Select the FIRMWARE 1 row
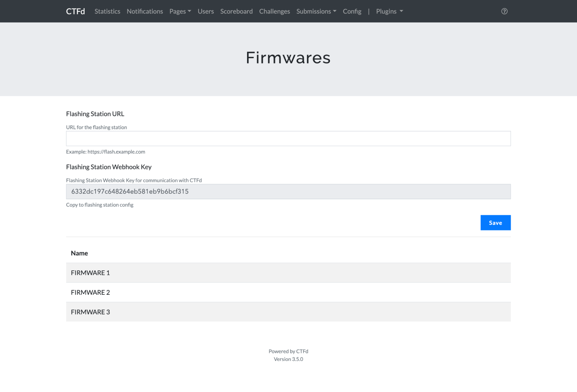The height and width of the screenshot is (392, 577). pos(90,273)
